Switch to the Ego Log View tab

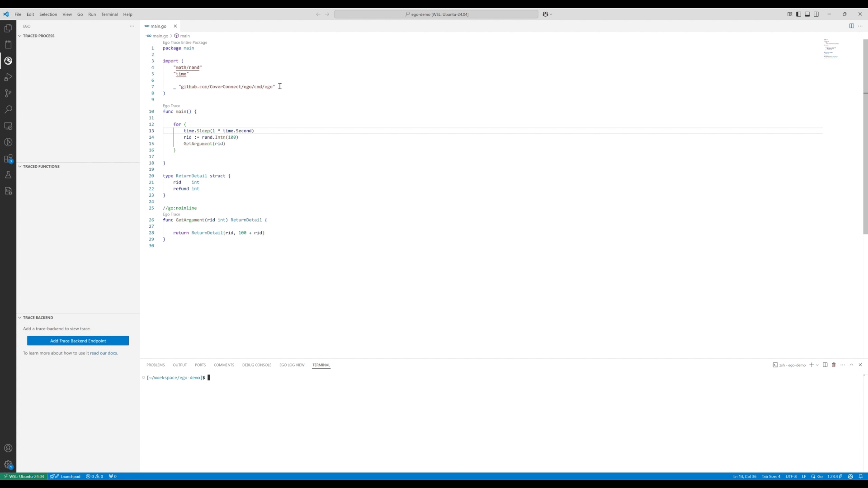[292, 365]
